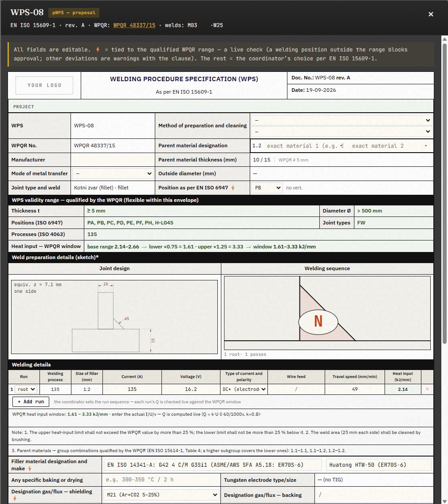The width and height of the screenshot is (448, 504).
Task: Click the backing gas field
Action: tap(374, 495)
